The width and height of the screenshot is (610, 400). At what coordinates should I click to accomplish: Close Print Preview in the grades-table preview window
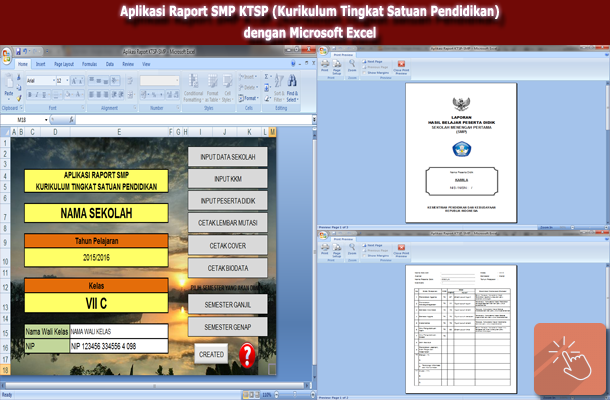coord(401,250)
